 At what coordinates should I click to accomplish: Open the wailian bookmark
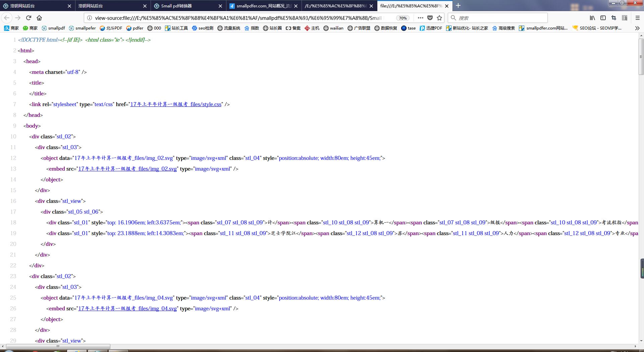tap(333, 28)
